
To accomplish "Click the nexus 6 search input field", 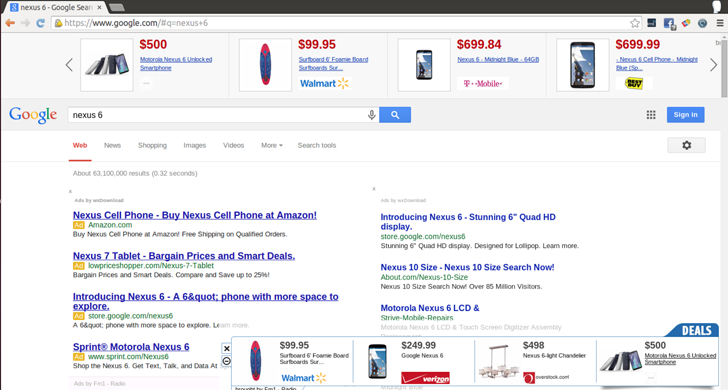I will tap(217, 115).
